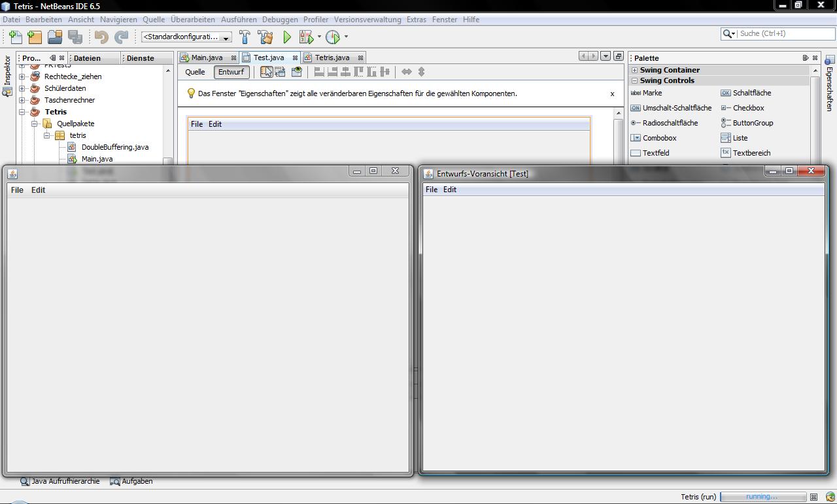Click the Debug Main Project icon

[x=306, y=37]
